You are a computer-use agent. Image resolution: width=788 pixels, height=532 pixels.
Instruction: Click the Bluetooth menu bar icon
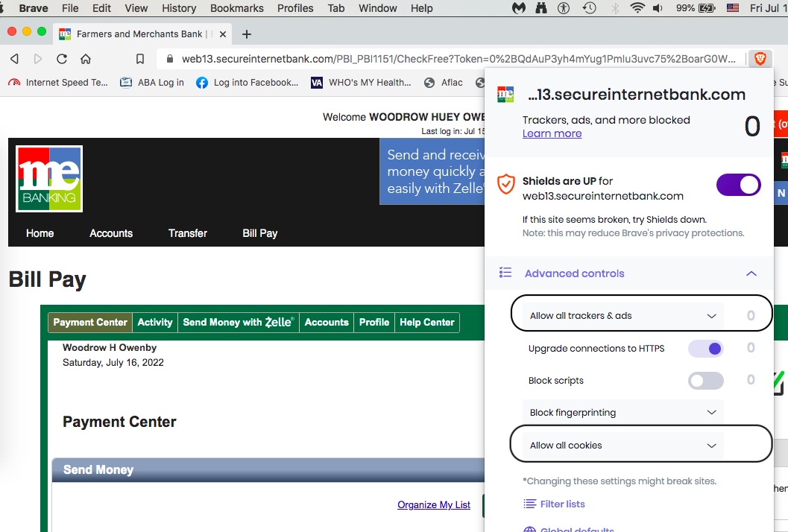coord(615,8)
